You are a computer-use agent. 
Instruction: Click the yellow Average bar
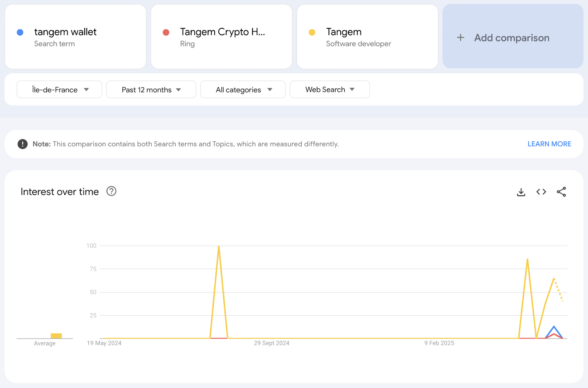tap(56, 336)
